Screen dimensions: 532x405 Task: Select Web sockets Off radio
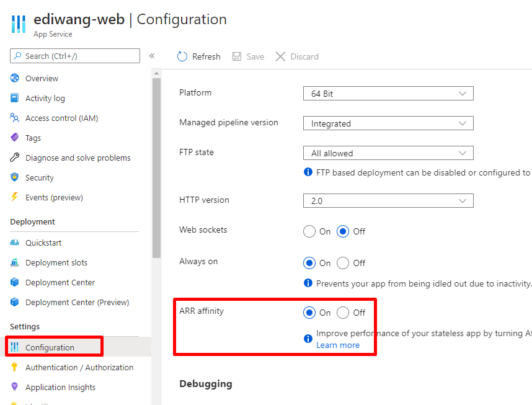[343, 231]
